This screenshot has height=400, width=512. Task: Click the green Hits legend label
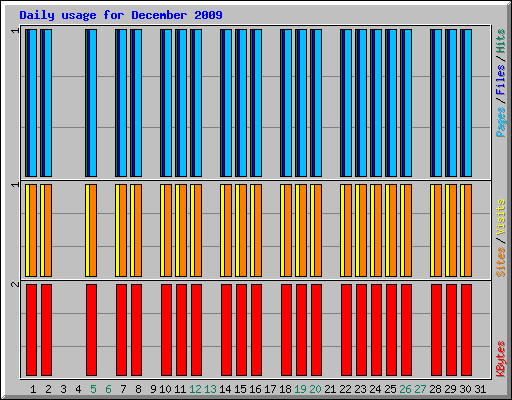[500, 41]
